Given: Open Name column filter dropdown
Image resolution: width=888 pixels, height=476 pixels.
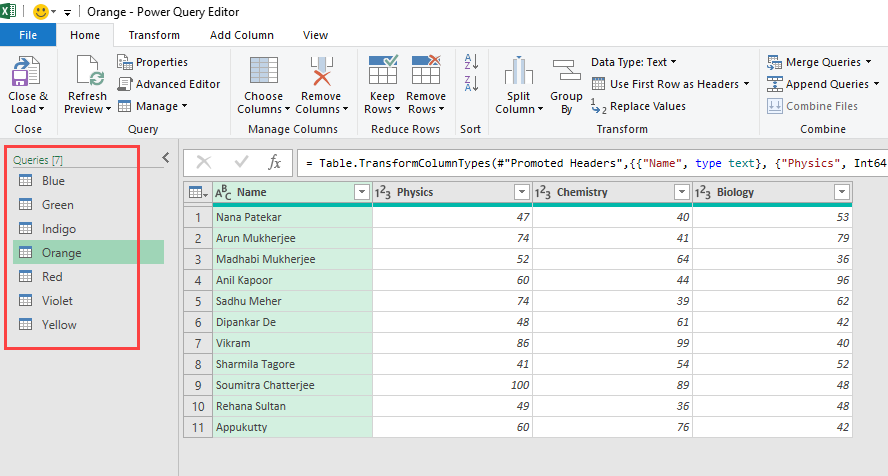Looking at the screenshot, I should coord(362,192).
